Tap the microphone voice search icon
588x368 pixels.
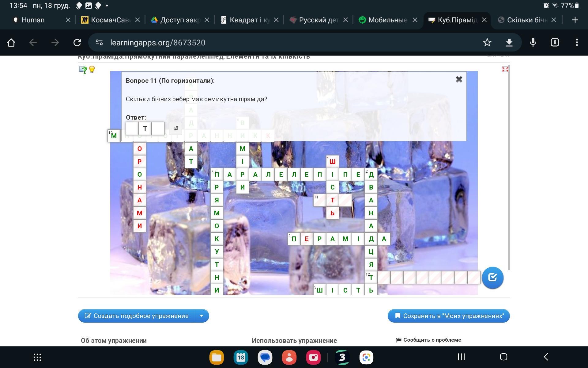(533, 43)
